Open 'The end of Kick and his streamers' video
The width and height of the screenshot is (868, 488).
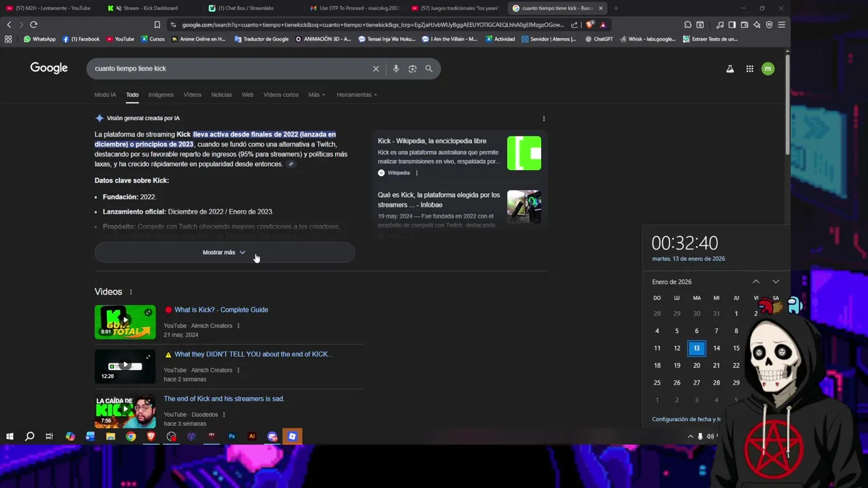(224, 399)
